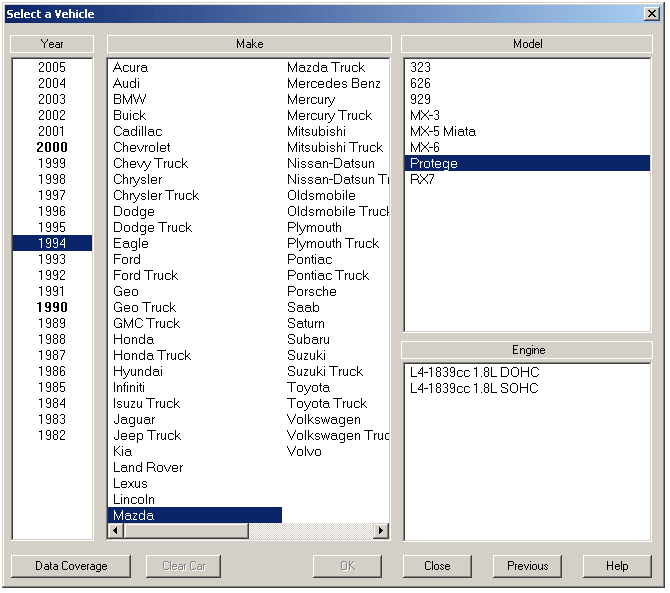Click the Make column header
670x593 pixels.
249,44
